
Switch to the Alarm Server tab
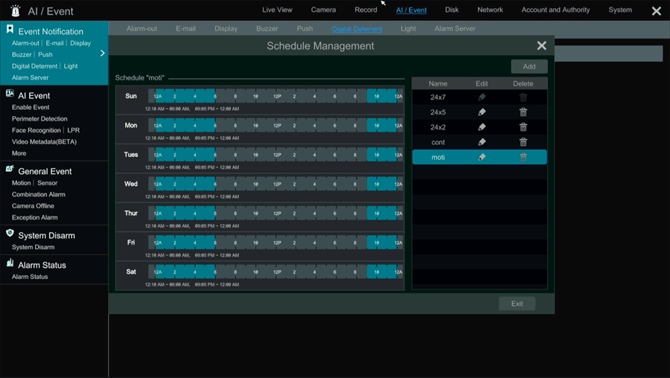(455, 29)
